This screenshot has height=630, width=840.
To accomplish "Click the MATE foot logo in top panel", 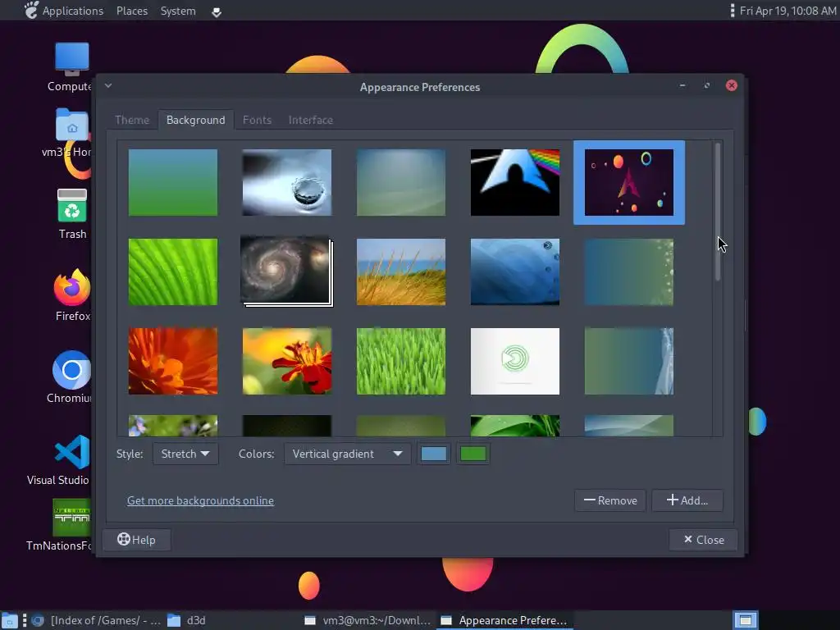I will [x=31, y=10].
